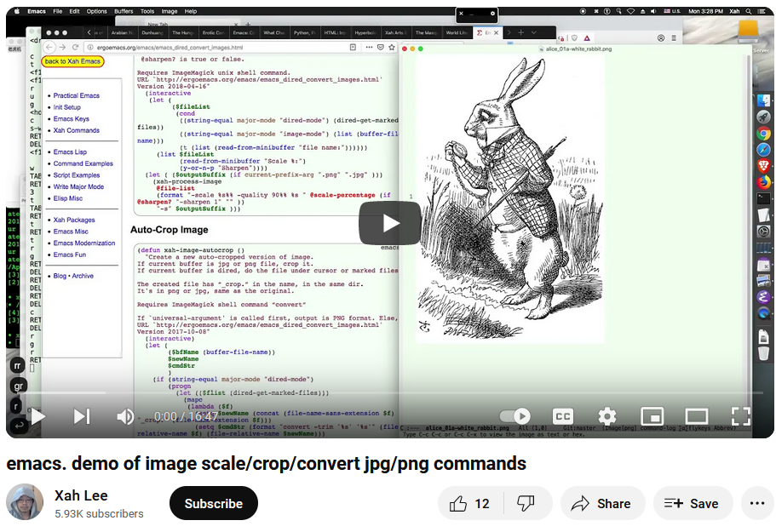The image size is (776, 532).
Task: Start video with bottom-left play icon
Action: 38,416
